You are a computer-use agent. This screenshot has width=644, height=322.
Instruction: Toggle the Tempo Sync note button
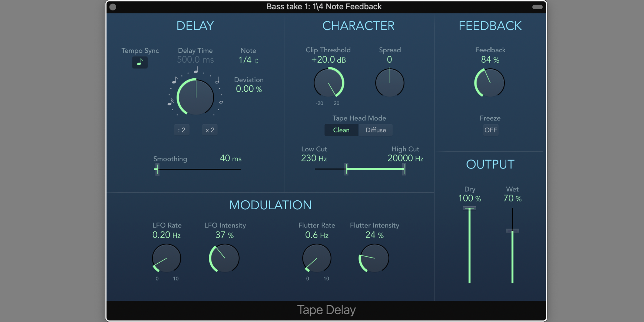[140, 62]
